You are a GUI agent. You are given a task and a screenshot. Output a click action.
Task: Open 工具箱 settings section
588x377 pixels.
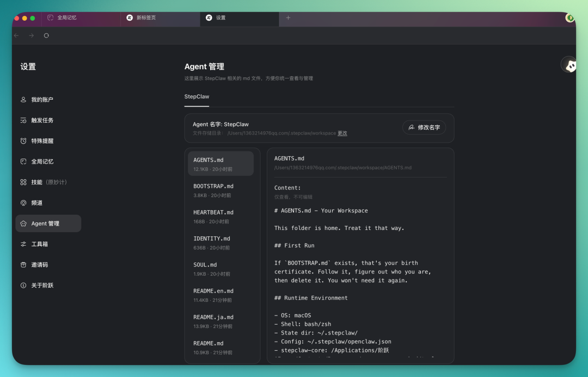tap(48, 244)
